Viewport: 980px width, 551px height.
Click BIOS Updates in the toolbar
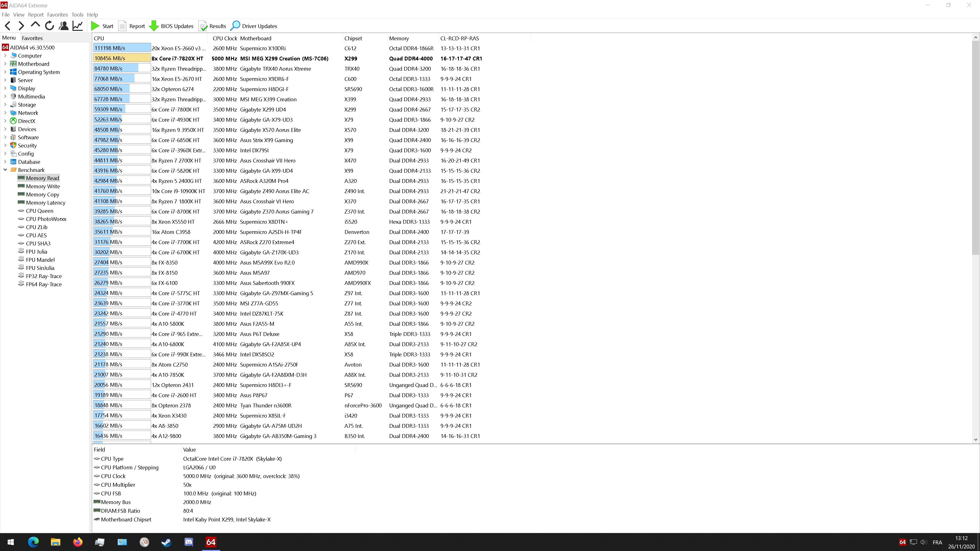[171, 26]
